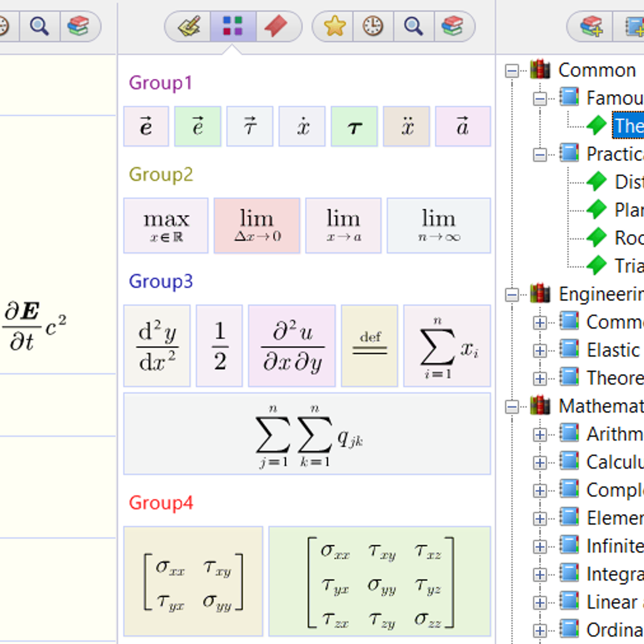This screenshot has height=644, width=644.
Task: Insert the 3x3 stress tensor matrix
Action: point(380,581)
